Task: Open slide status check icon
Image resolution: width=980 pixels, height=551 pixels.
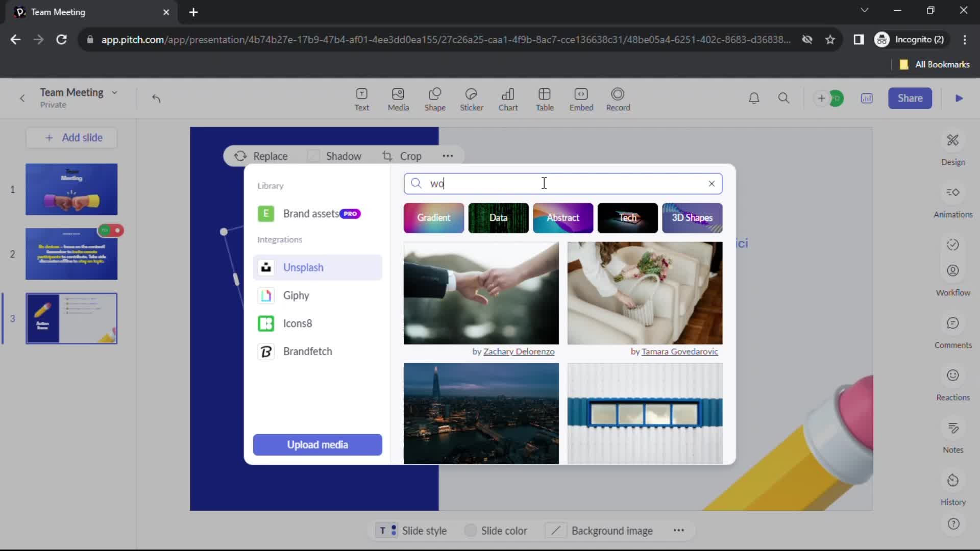Action: pyautogui.click(x=953, y=244)
